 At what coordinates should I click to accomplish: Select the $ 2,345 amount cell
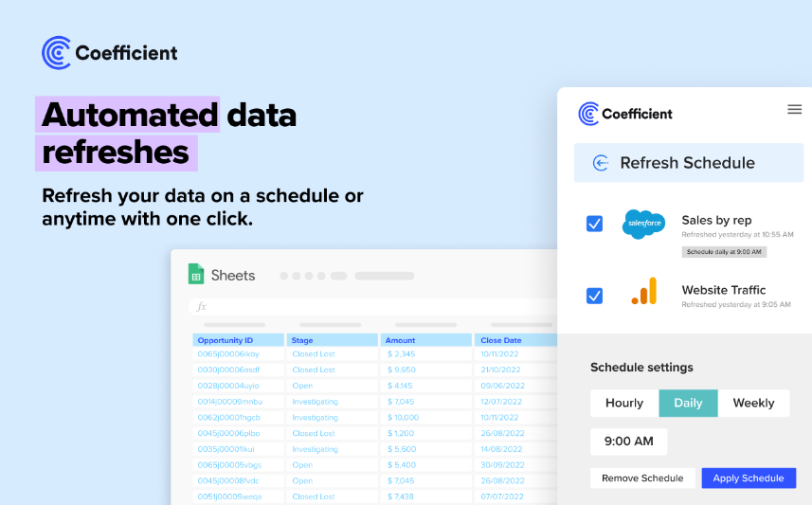(426, 354)
